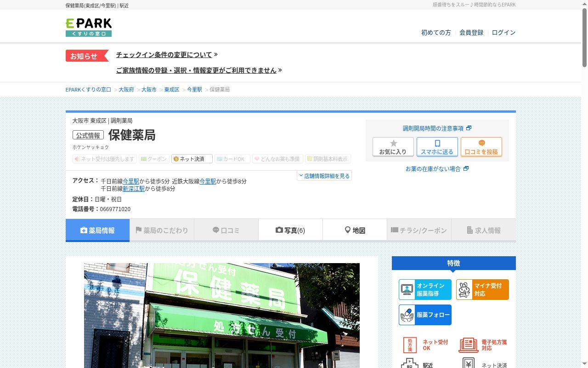The height and width of the screenshot is (368, 588).
Task: Click the 電子処方箋対応 feature icon
Action: click(x=483, y=345)
